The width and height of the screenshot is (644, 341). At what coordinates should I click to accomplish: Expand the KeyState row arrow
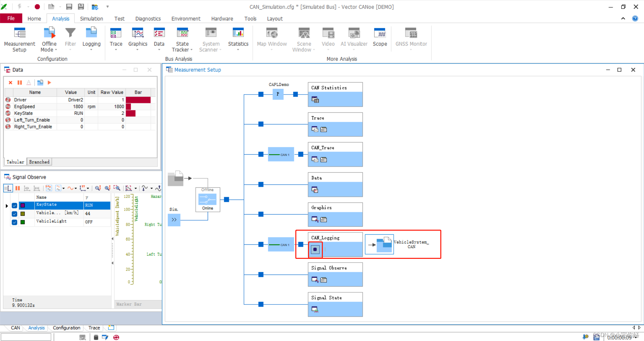click(x=7, y=206)
